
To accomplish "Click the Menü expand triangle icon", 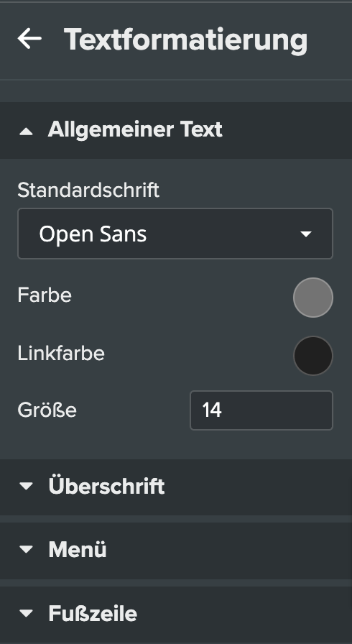I will 27,550.
